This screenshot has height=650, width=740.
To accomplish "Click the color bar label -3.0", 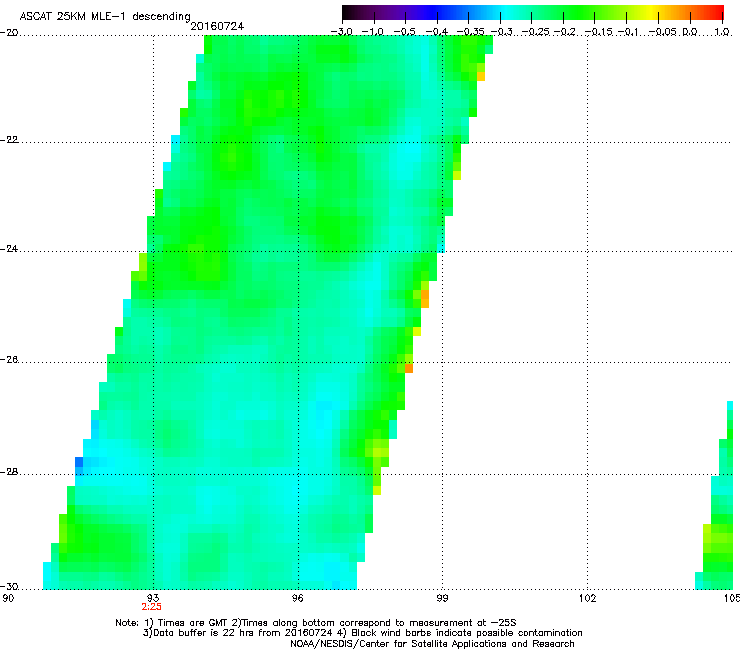I will pos(342,32).
